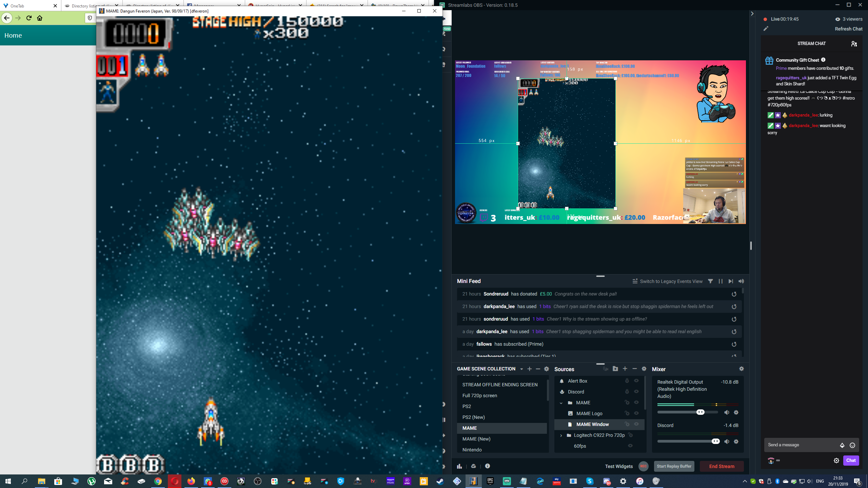Screen dimensions: 868x488
Task: Open cloud backup status icon in footer
Action: click(474, 466)
